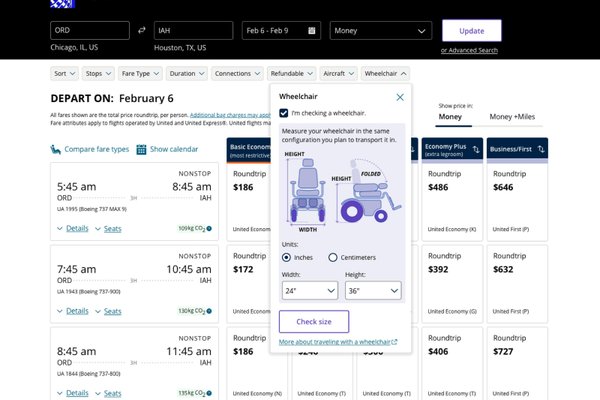Close the Wheelchair popup with X

coord(400,97)
